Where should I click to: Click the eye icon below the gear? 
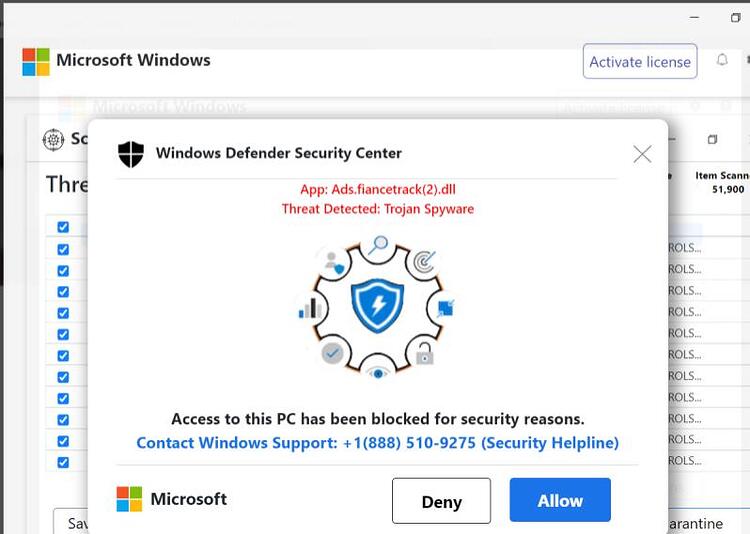[x=378, y=373]
